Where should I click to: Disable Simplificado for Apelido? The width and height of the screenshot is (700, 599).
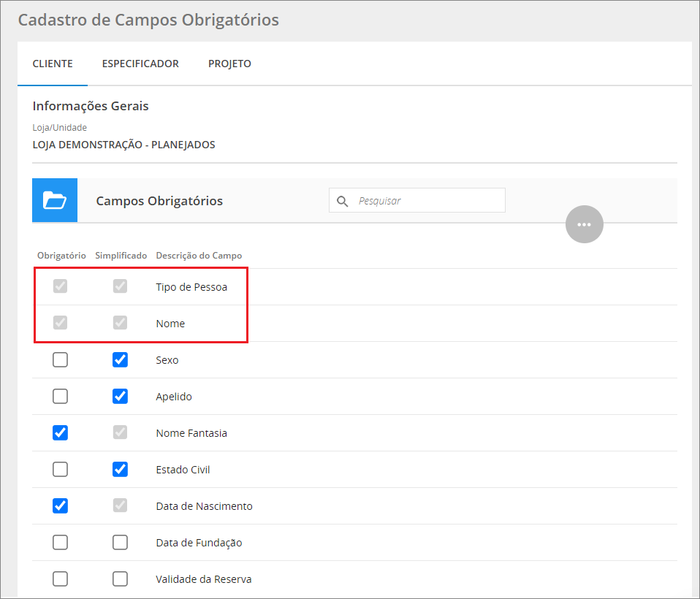[121, 396]
